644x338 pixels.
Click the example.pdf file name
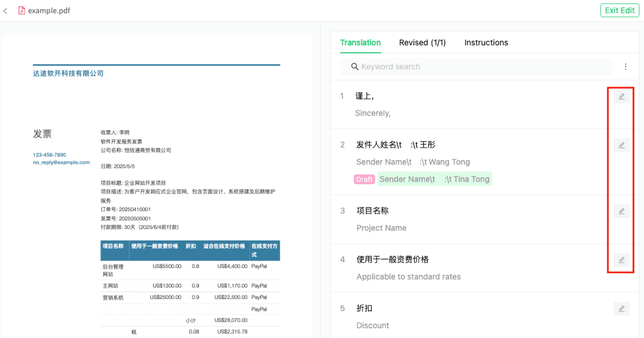click(x=49, y=10)
